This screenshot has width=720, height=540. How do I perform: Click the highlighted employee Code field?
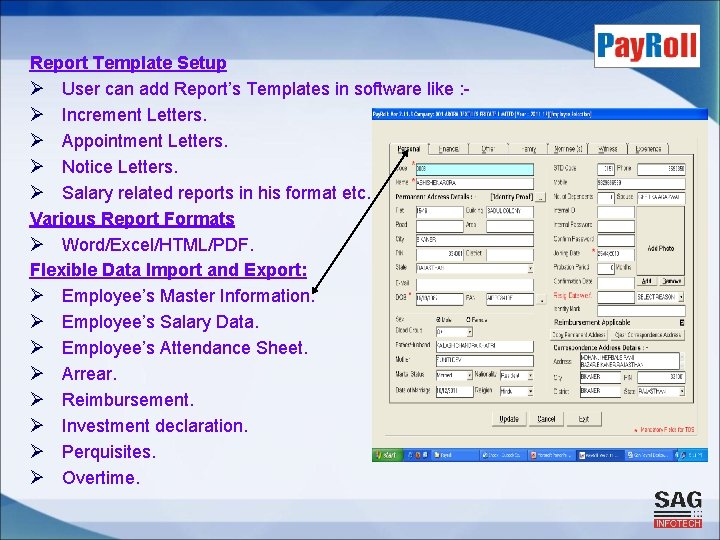tap(475, 169)
